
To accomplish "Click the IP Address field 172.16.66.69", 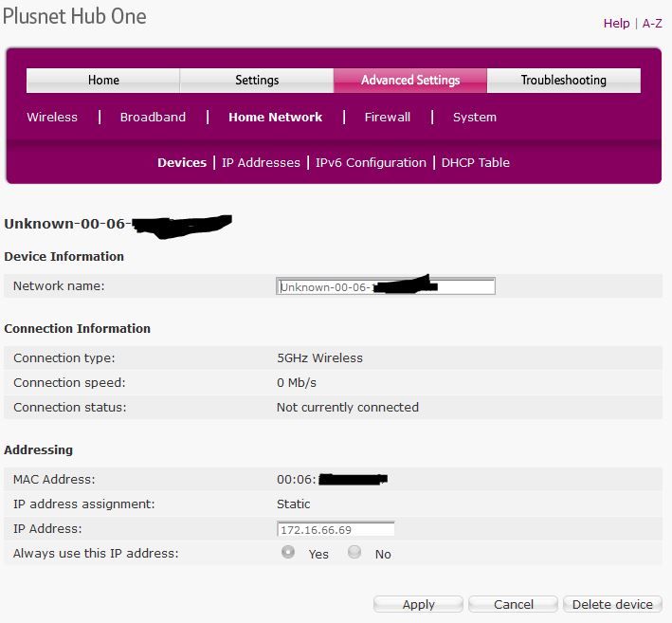I will [336, 529].
